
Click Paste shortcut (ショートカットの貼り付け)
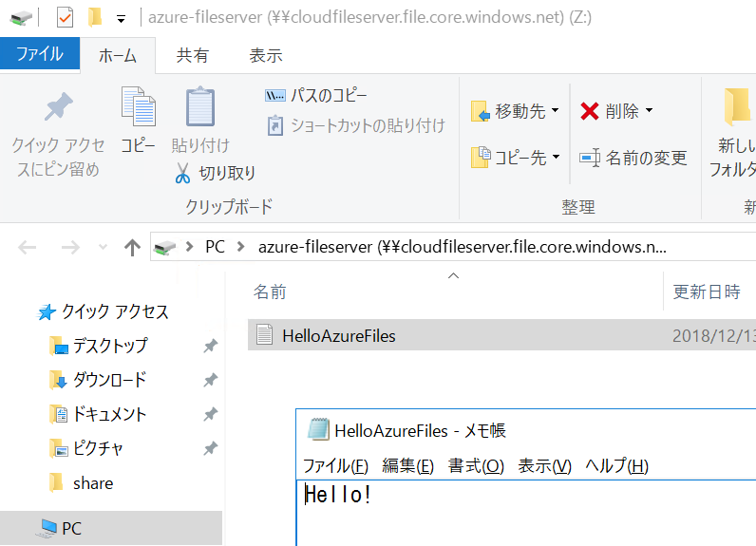point(355,125)
